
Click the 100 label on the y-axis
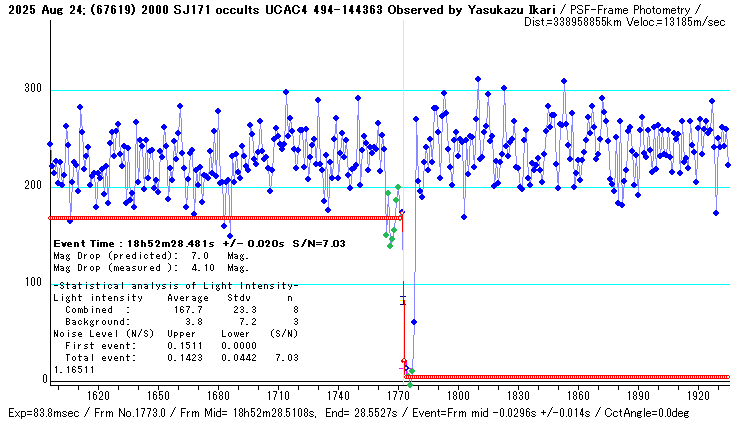point(35,283)
